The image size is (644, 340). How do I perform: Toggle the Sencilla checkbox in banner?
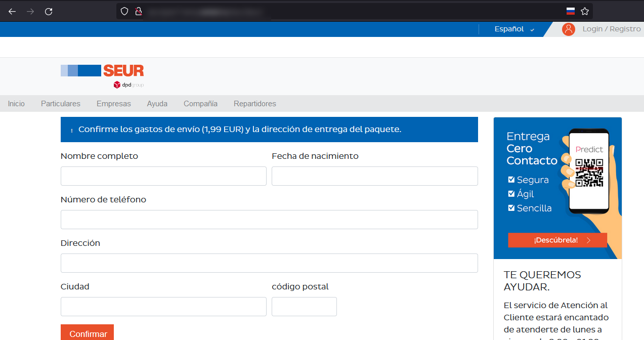click(x=511, y=208)
